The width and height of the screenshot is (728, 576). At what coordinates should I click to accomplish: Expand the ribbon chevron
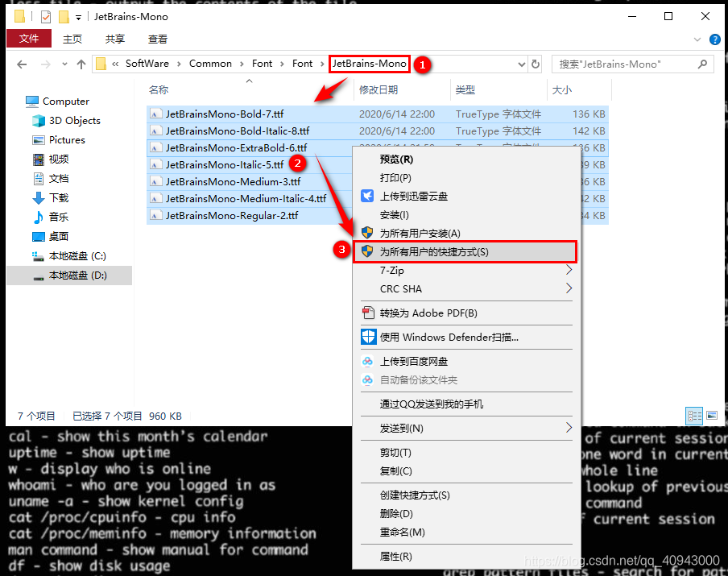point(697,39)
